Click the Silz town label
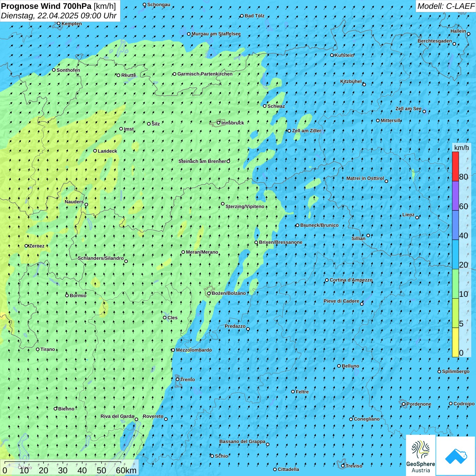The height and width of the screenshot is (476, 476). pos(155,124)
